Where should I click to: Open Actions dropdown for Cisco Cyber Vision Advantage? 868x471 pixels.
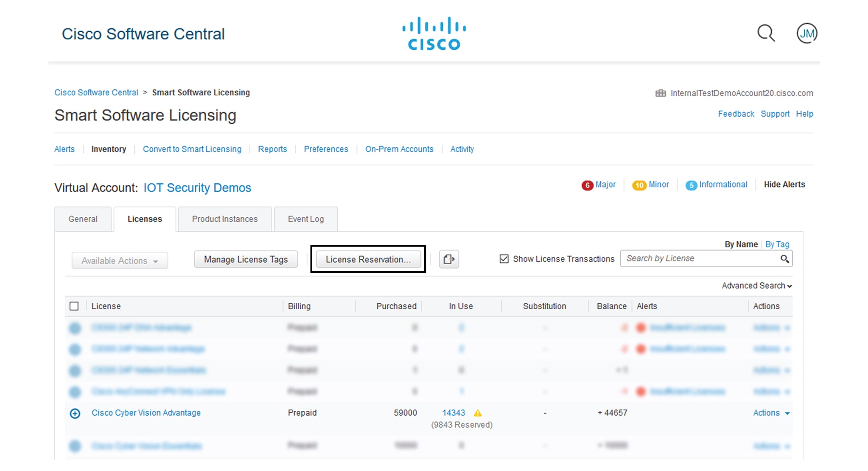(x=771, y=413)
